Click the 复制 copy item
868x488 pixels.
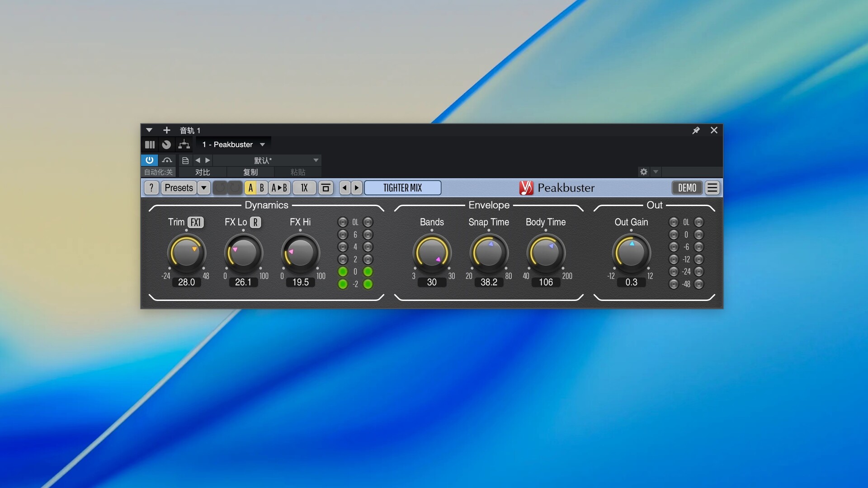[x=250, y=172]
